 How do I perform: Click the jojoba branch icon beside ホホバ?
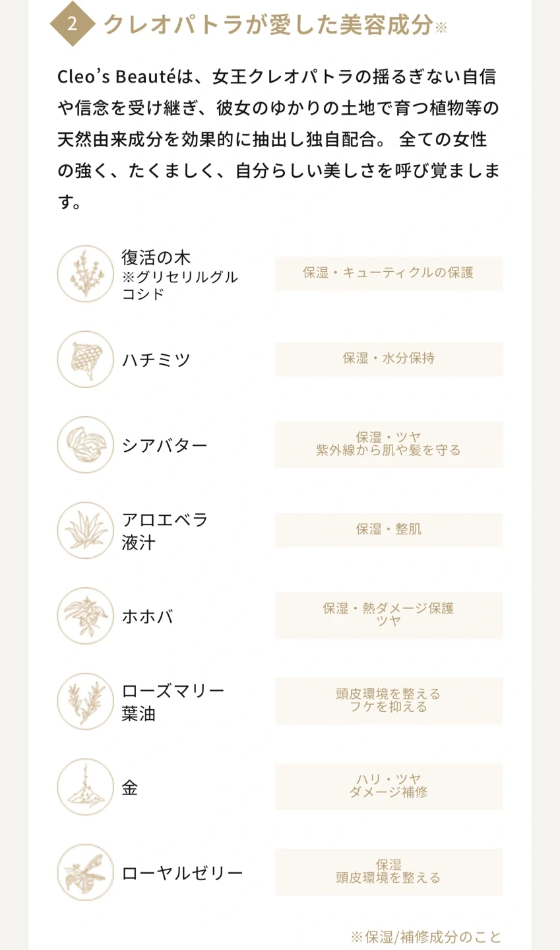tap(86, 616)
